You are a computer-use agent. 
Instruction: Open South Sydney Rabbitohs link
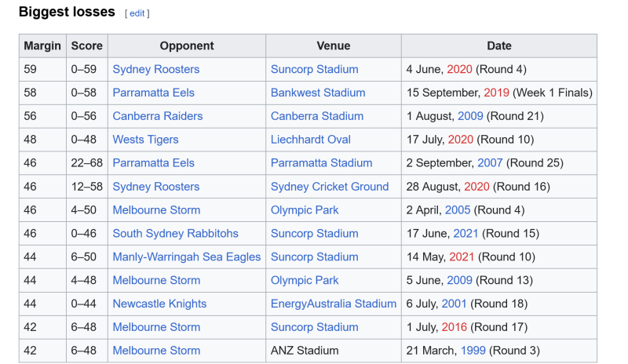click(175, 234)
